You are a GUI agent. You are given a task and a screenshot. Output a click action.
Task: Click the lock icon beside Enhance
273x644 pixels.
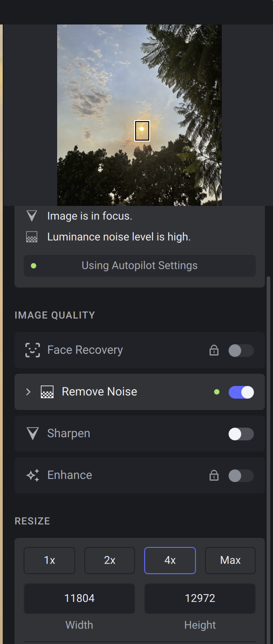coord(214,475)
